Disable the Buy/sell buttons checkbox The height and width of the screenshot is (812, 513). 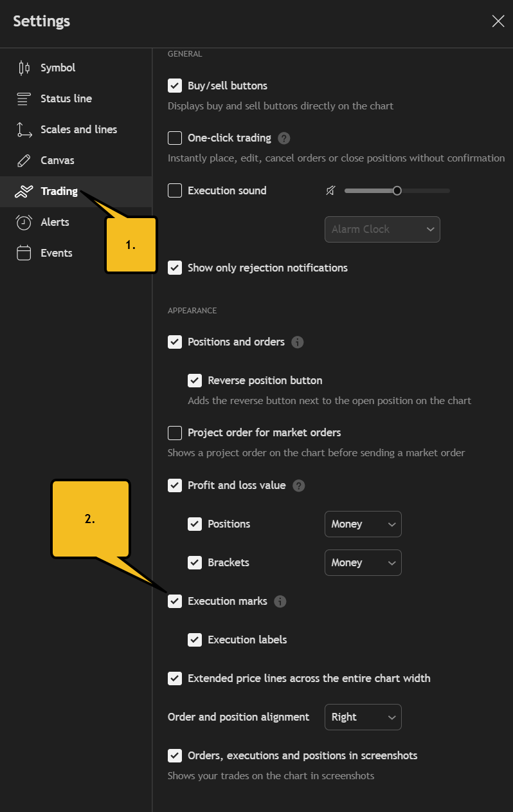[x=175, y=86]
